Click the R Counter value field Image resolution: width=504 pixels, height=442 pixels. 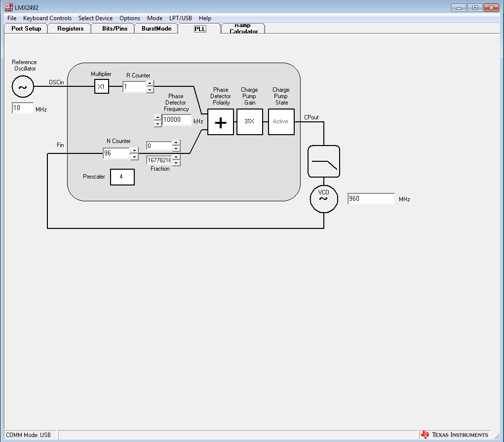click(134, 87)
